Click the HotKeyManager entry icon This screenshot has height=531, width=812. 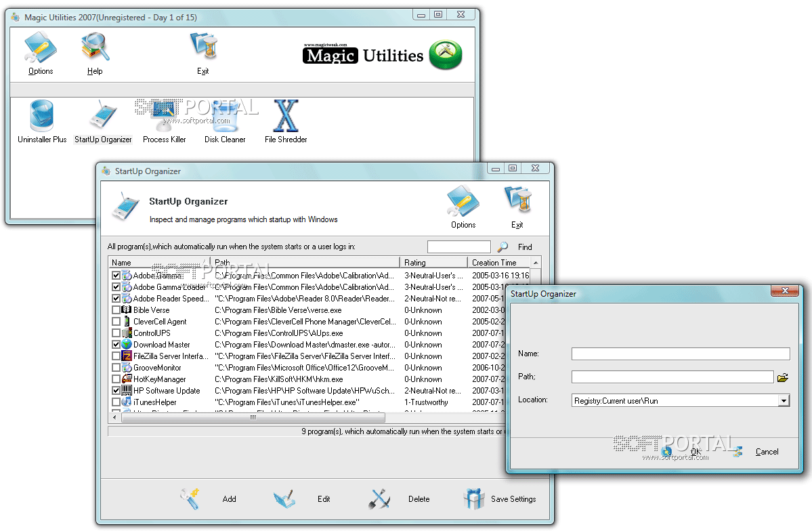click(x=127, y=379)
